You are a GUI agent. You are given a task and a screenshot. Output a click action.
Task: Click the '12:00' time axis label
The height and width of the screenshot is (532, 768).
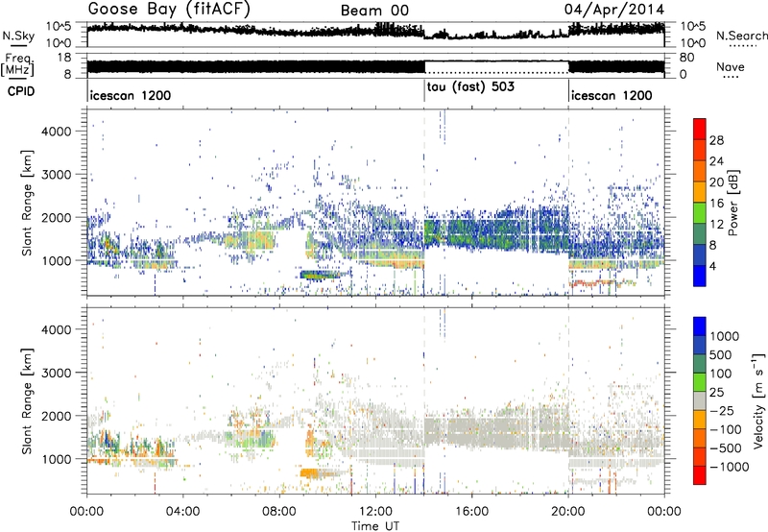click(x=375, y=512)
